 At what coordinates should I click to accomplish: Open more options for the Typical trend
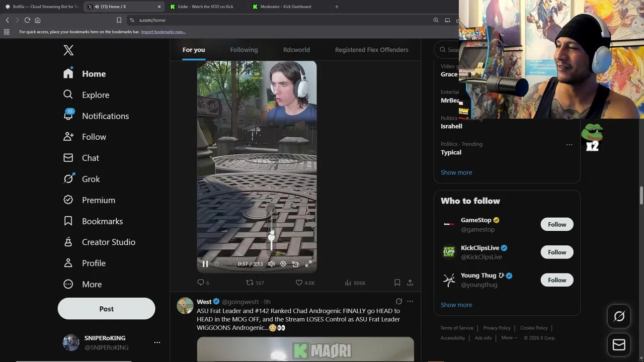tap(569, 145)
